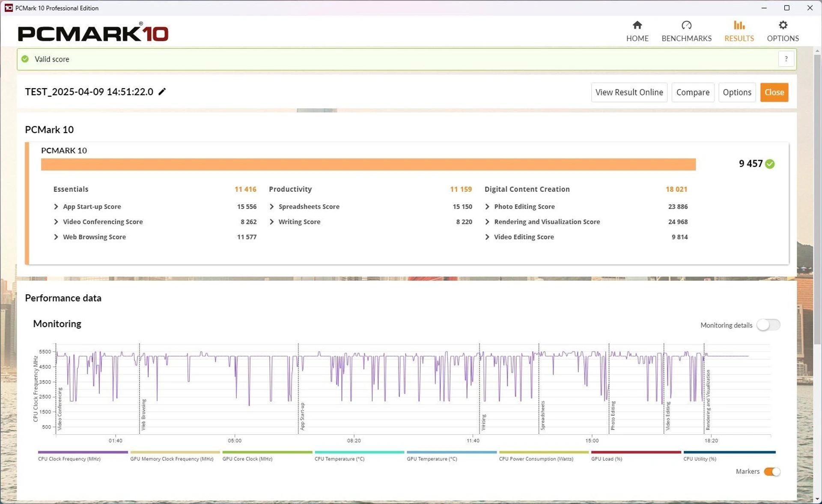
Task: Click the GPU Load red legend swatch
Action: 636,452
